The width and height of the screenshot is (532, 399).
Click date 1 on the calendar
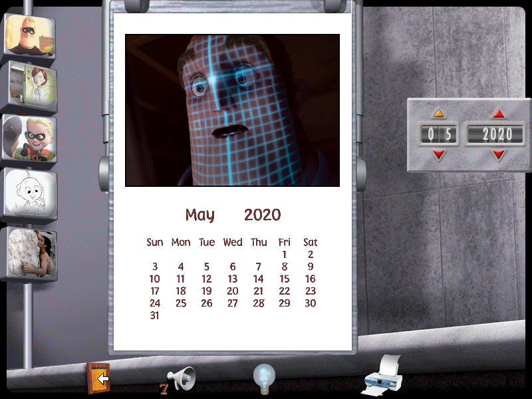285,255
